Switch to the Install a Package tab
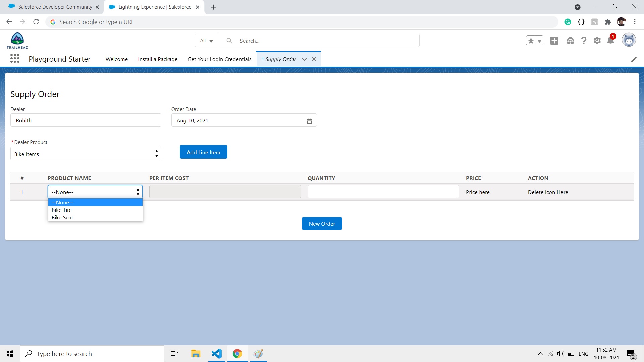 (158, 59)
